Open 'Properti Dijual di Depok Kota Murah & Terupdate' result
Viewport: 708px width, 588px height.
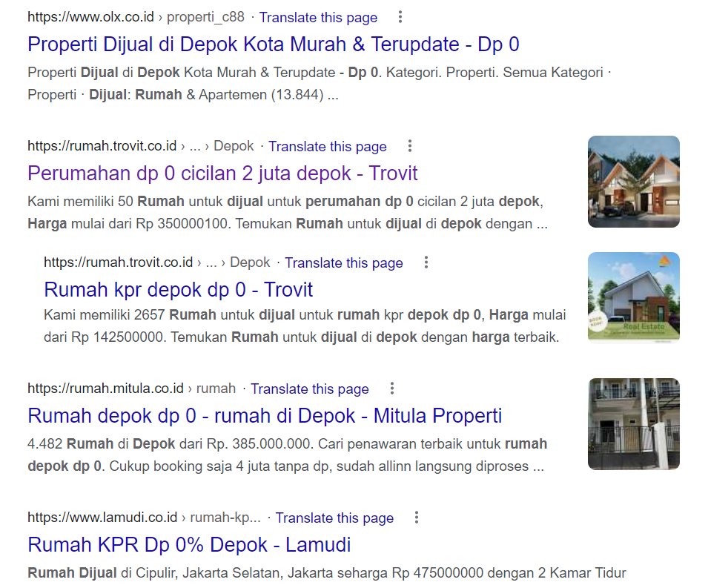(273, 44)
